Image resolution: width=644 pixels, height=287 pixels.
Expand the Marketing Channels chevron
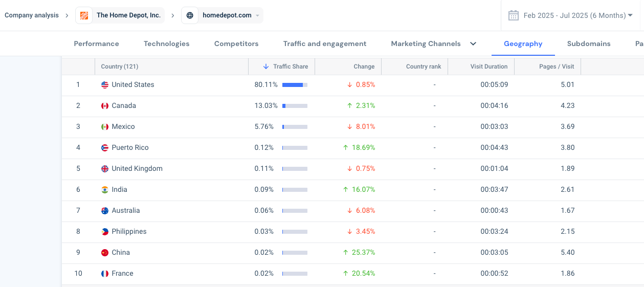point(473,43)
